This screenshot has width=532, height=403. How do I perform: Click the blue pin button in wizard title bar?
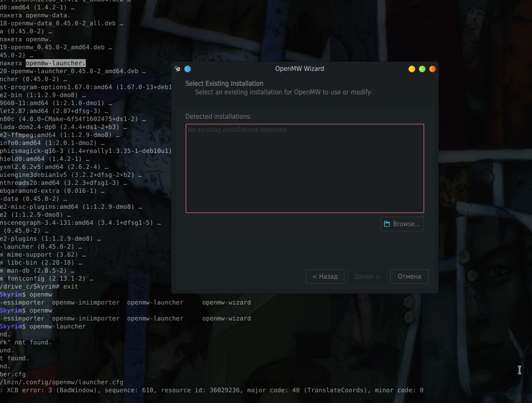pyautogui.click(x=188, y=69)
